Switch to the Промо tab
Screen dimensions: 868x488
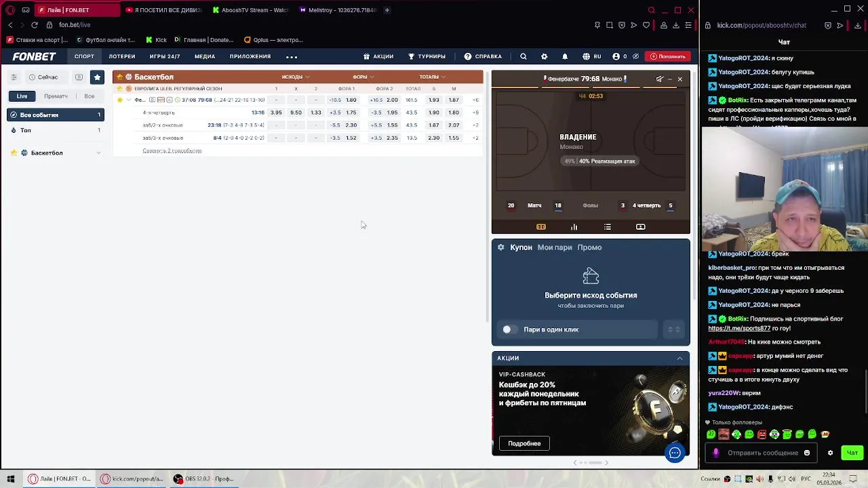tap(589, 247)
